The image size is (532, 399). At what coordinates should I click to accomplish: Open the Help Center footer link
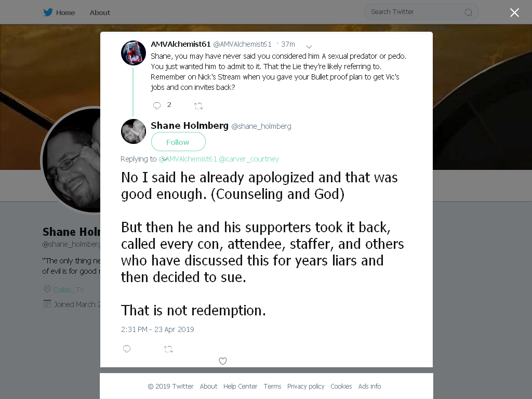(x=240, y=386)
